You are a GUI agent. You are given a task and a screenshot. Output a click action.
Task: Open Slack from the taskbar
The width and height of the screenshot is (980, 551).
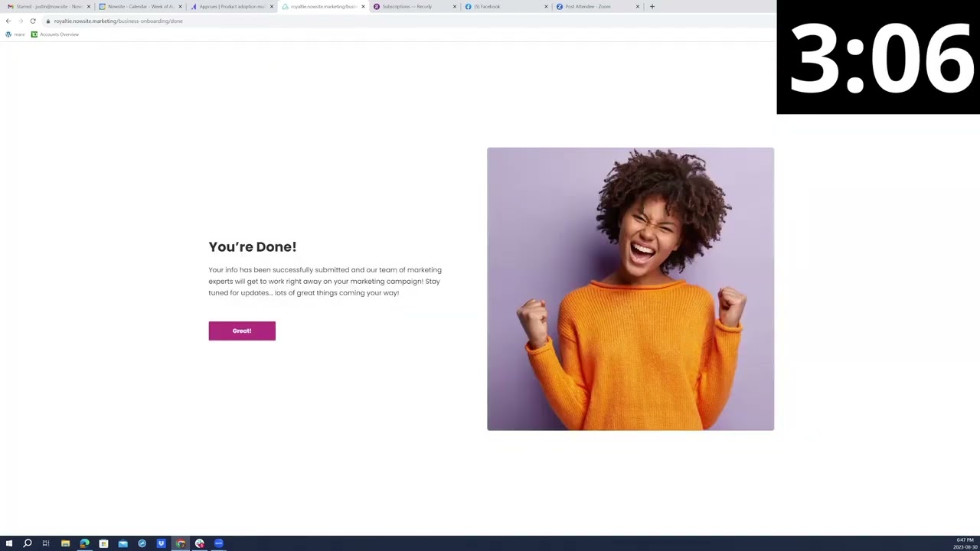coord(199,543)
